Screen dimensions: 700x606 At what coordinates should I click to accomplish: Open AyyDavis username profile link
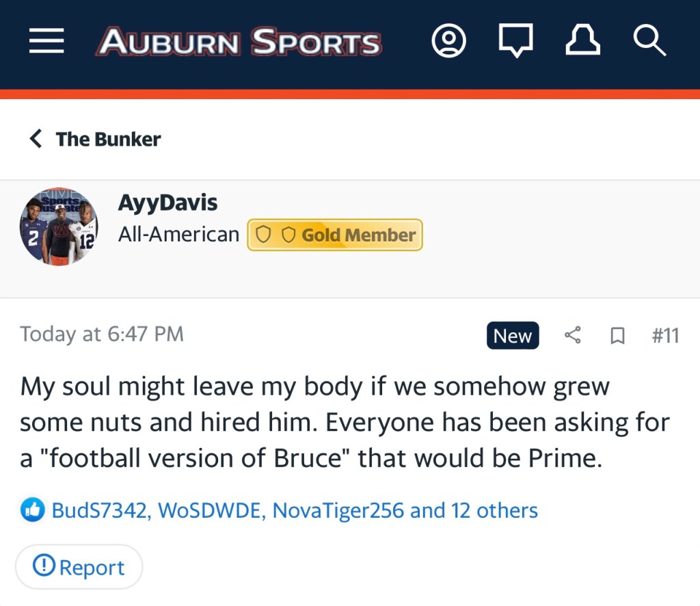(x=167, y=202)
